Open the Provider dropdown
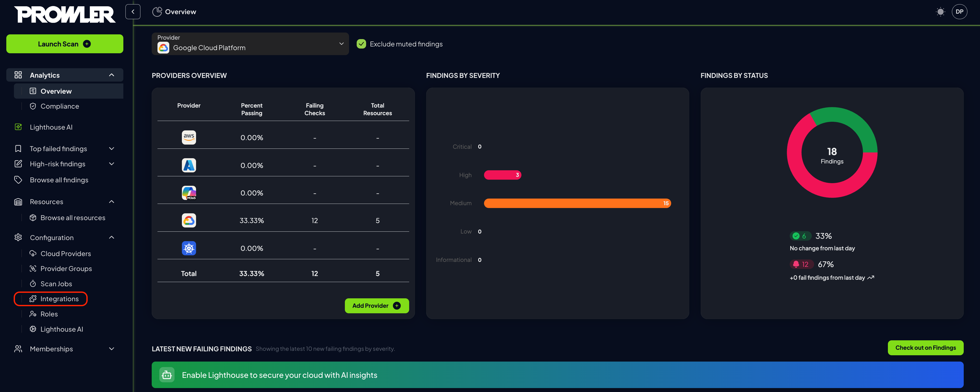Image resolution: width=980 pixels, height=392 pixels. 250,44
